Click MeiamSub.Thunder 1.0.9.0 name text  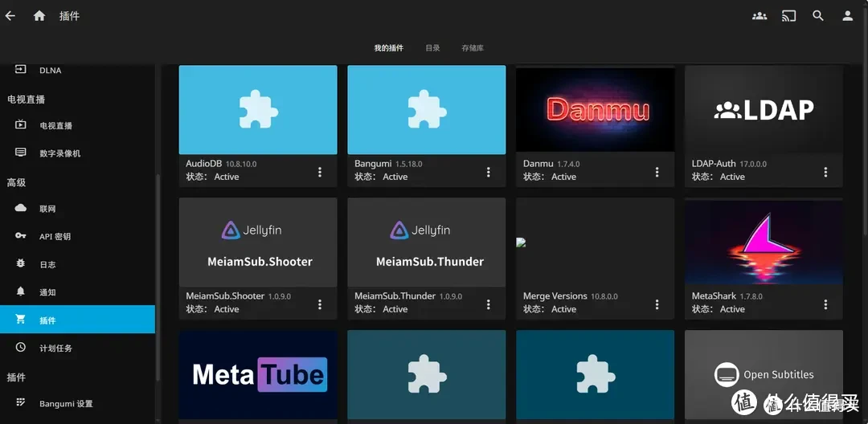tap(408, 296)
